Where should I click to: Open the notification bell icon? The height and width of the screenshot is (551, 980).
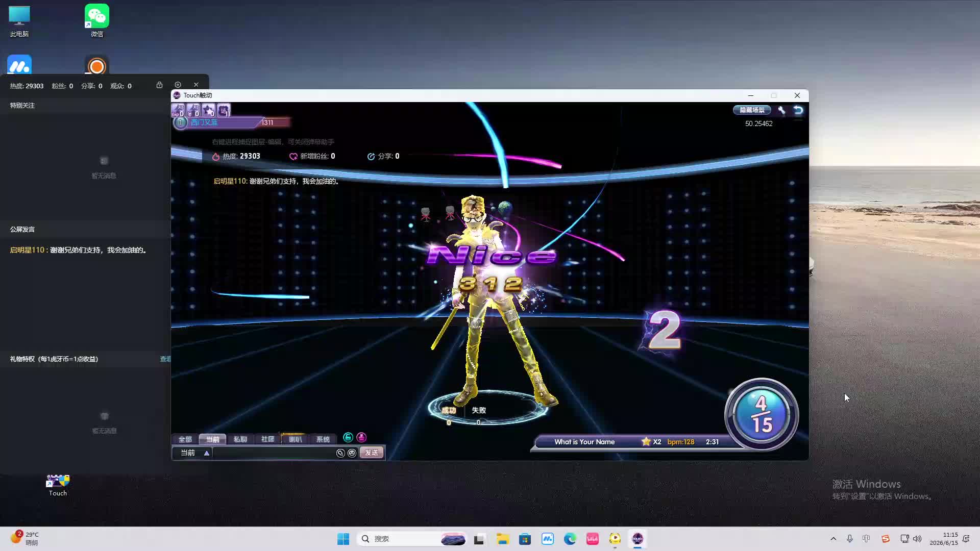click(966, 539)
